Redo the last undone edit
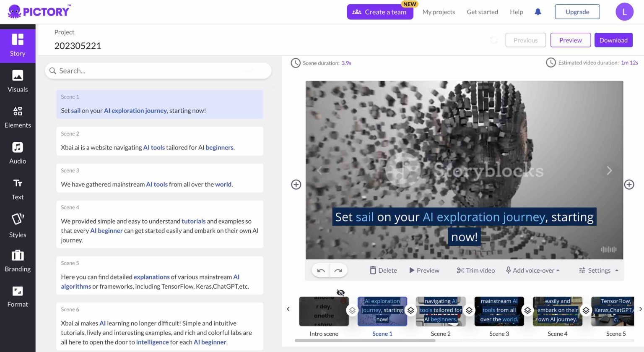 [338, 271]
